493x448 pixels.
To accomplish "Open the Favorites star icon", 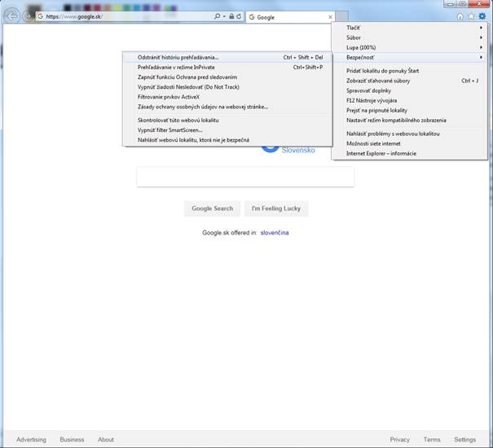I will point(471,16).
